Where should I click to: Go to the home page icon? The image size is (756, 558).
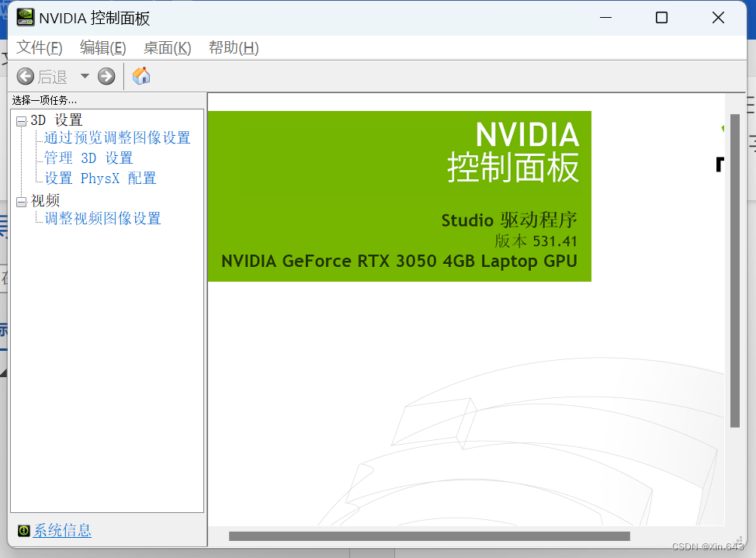pos(141,76)
